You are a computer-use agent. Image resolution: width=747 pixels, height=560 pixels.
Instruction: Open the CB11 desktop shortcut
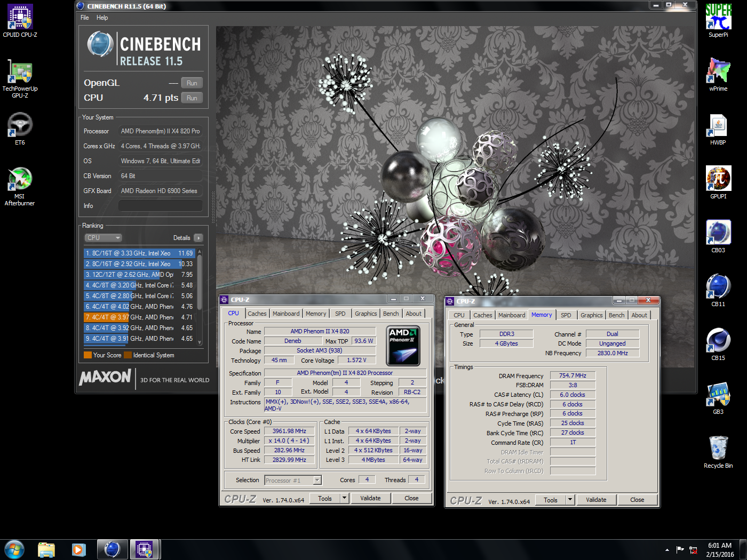(x=718, y=290)
